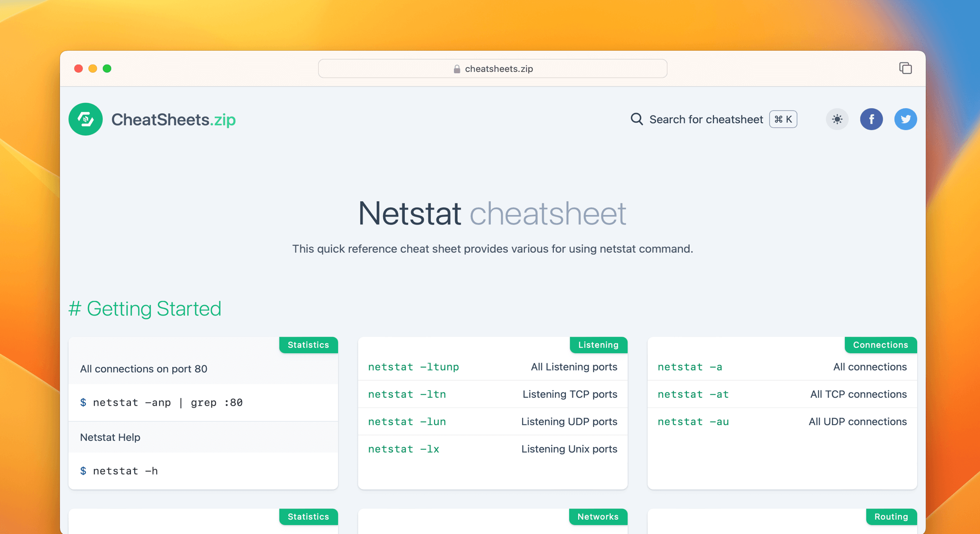Open the Getting Started heading link
The image size is (980, 534).
point(145,308)
